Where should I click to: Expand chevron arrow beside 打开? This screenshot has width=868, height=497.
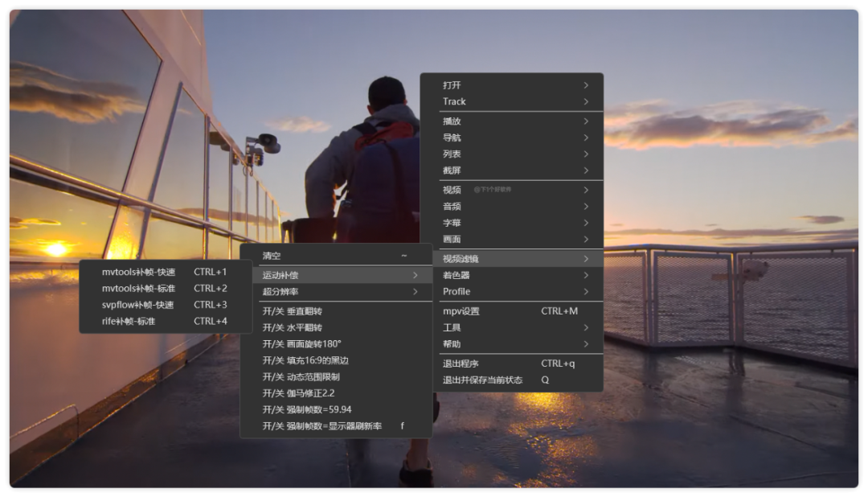tap(586, 85)
